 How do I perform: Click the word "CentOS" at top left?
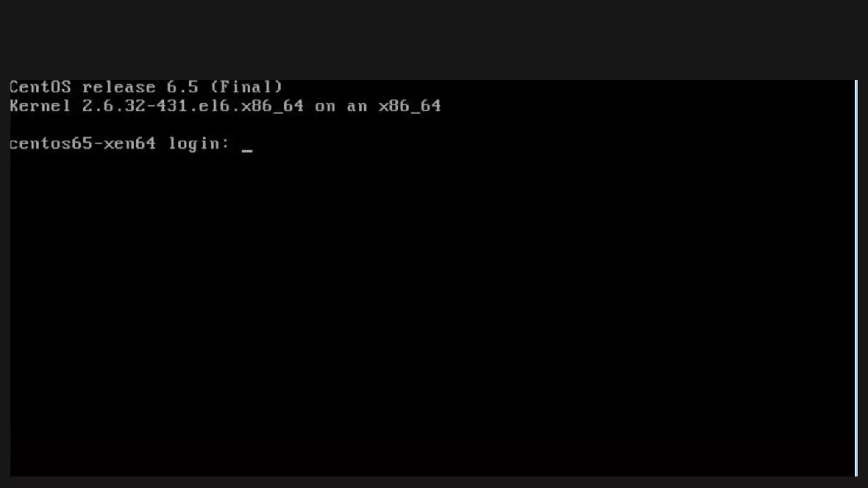40,87
